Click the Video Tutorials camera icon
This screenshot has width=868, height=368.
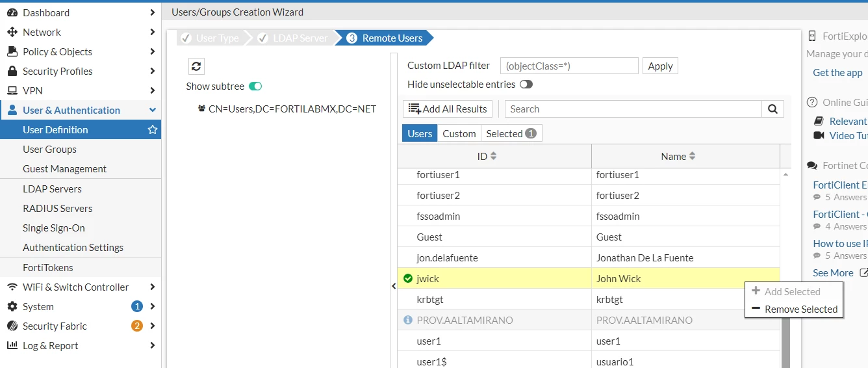point(819,135)
